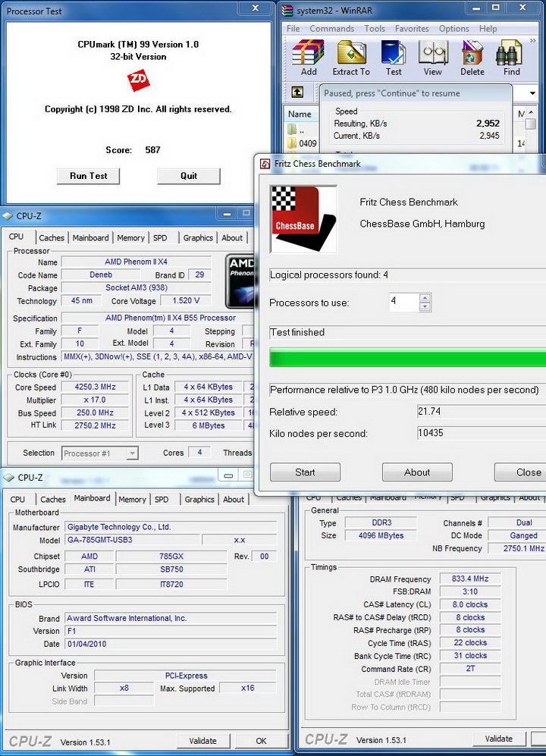The height and width of the screenshot is (756, 546).
Task: Click the Add icon in WinRAR toolbar
Action: (309, 53)
